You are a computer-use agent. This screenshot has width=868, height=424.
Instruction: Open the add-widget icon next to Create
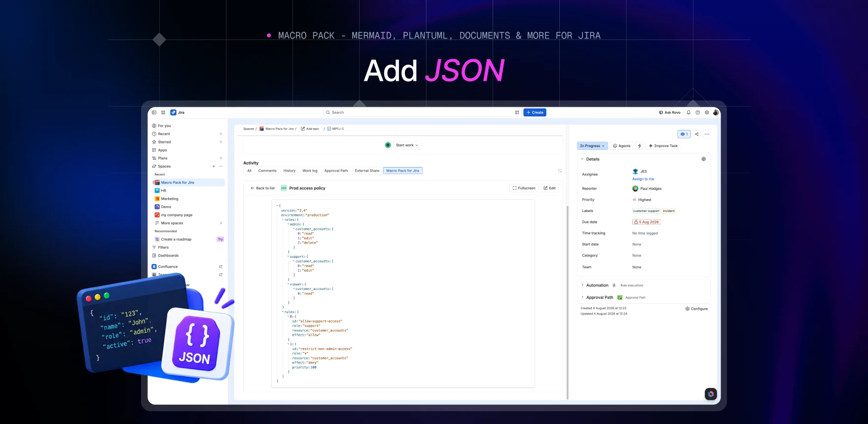coord(517,112)
